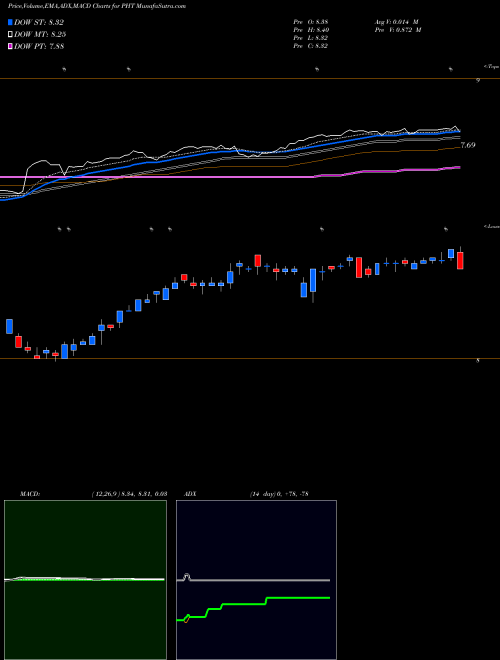Screen dimensions: 500x660
Task: Click the Avg V: 0.014 M value
Action: 397,22
